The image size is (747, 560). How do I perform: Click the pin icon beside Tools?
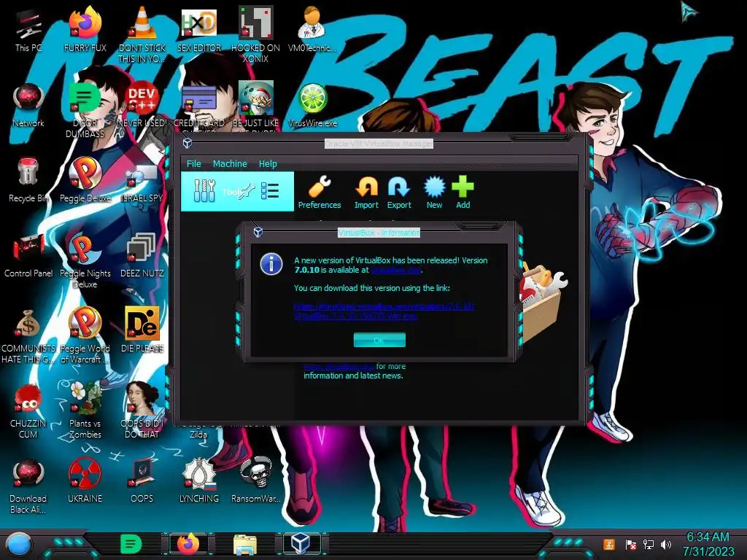247,192
